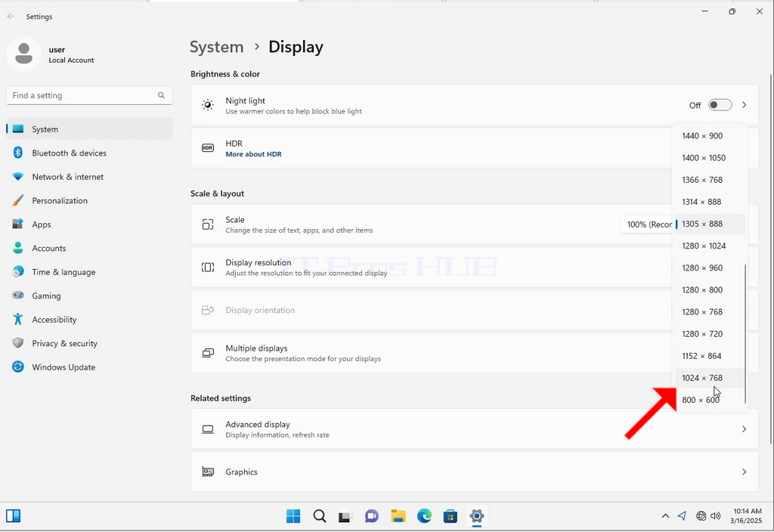This screenshot has height=532, width=774.
Task: Choose 1152 × 864 resolution
Action: [710, 356]
